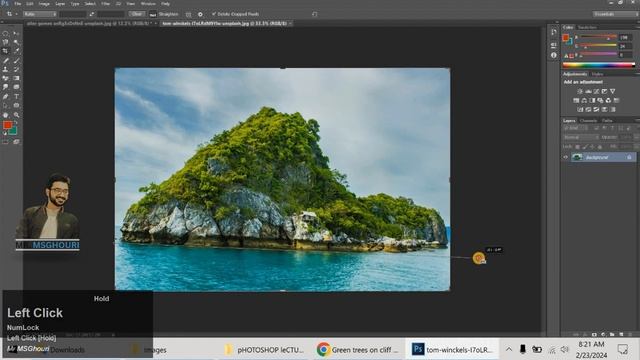Screen dimensions: 640x360
Task: Open the Filter menu
Action: 105,4
